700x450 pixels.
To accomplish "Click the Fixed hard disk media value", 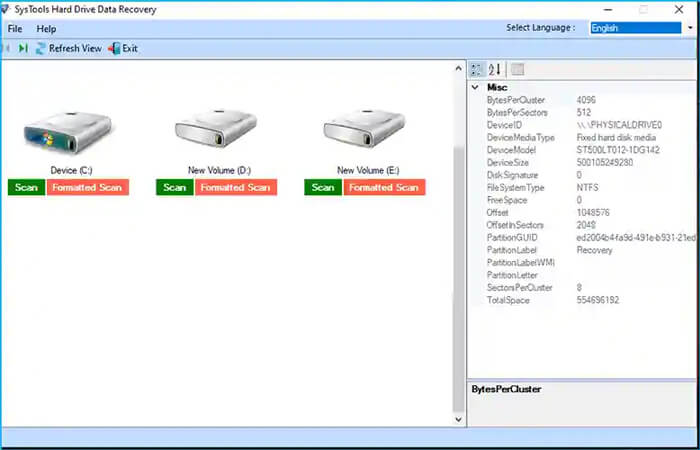I will pos(616,138).
